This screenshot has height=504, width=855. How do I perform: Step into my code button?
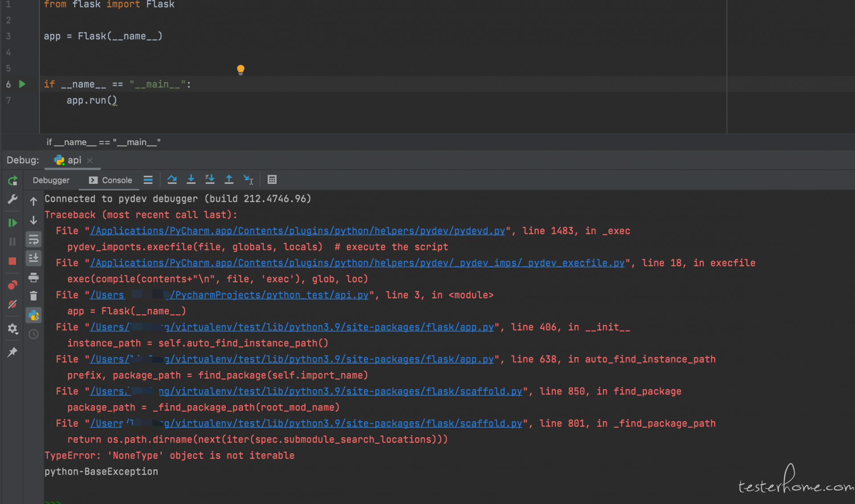[x=210, y=179]
